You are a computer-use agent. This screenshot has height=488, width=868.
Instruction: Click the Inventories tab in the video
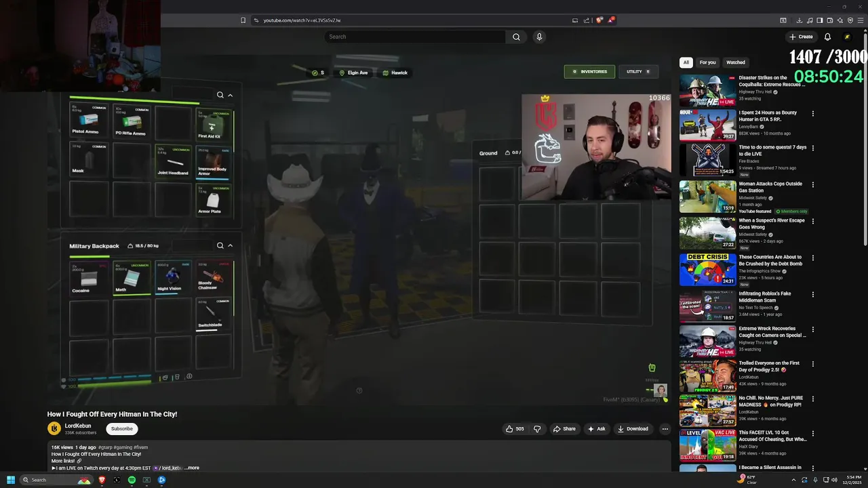pos(589,71)
